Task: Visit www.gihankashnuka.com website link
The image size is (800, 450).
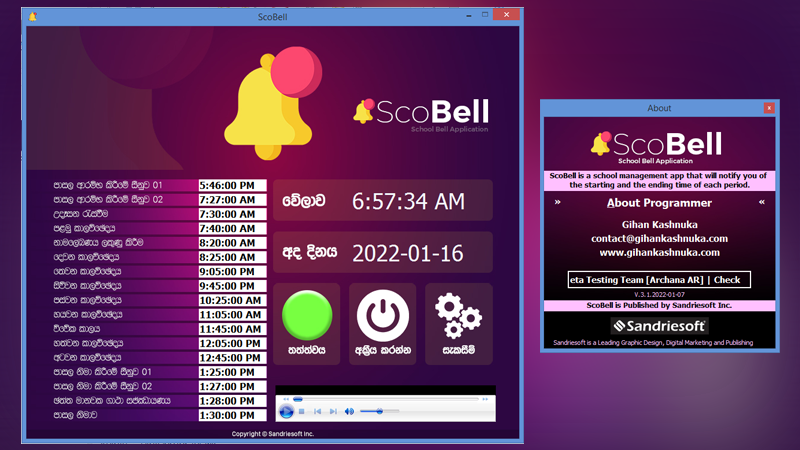Action: coord(659,252)
